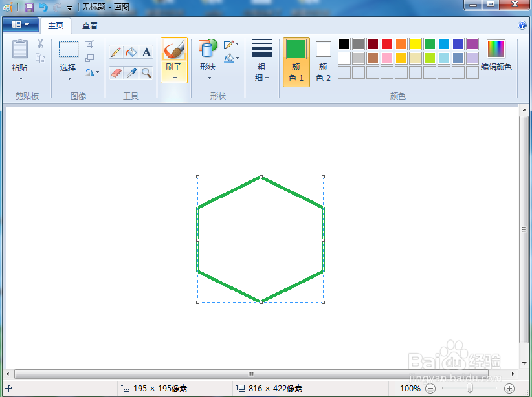Click the top-center hexagon selection handle
The image size is (532, 397).
(261, 177)
